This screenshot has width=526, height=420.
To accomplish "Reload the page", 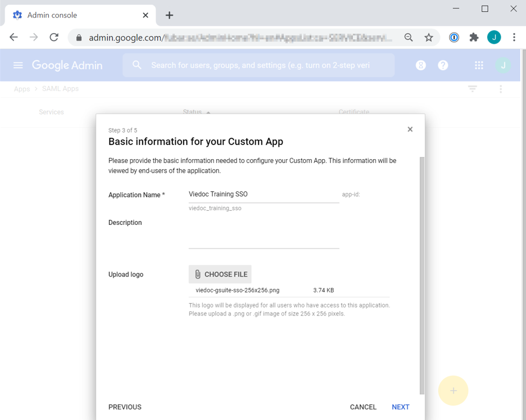I will click(x=54, y=38).
